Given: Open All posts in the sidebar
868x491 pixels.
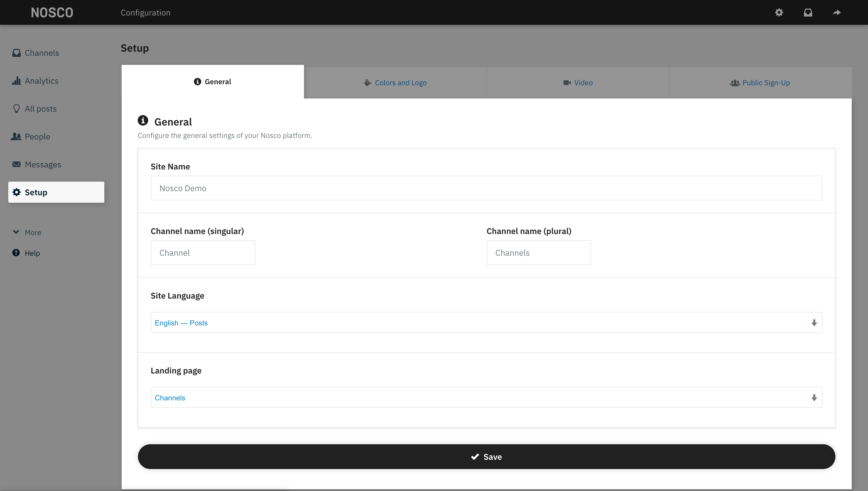Looking at the screenshot, I should coord(41,108).
